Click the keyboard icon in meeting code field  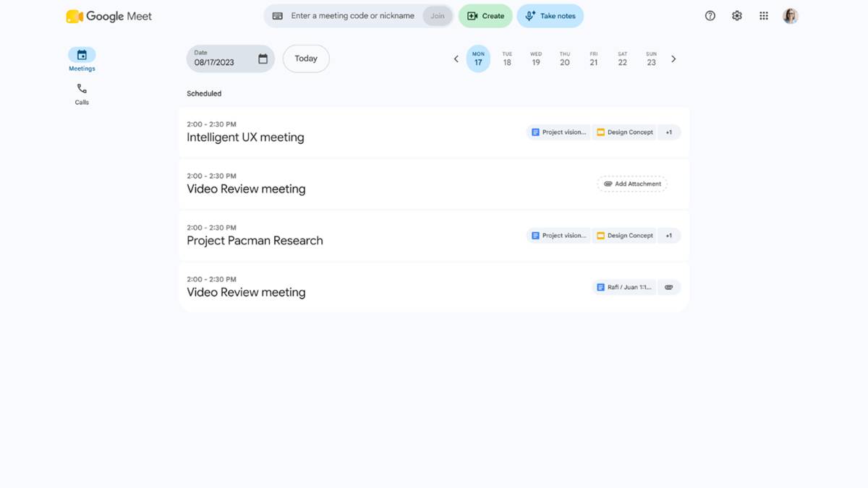[x=277, y=16]
